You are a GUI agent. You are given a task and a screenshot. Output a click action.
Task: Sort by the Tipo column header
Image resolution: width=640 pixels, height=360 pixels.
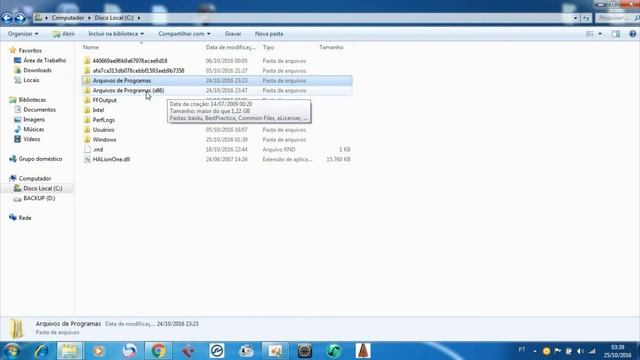(269, 47)
